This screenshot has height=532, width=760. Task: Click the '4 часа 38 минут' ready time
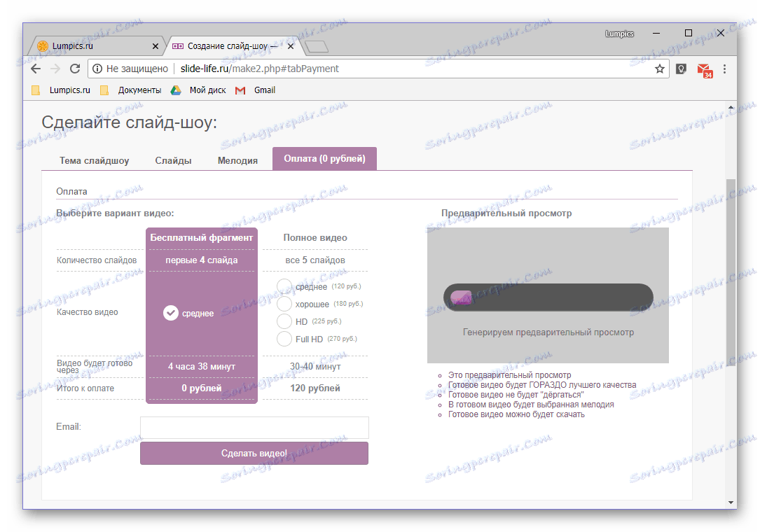[202, 367]
